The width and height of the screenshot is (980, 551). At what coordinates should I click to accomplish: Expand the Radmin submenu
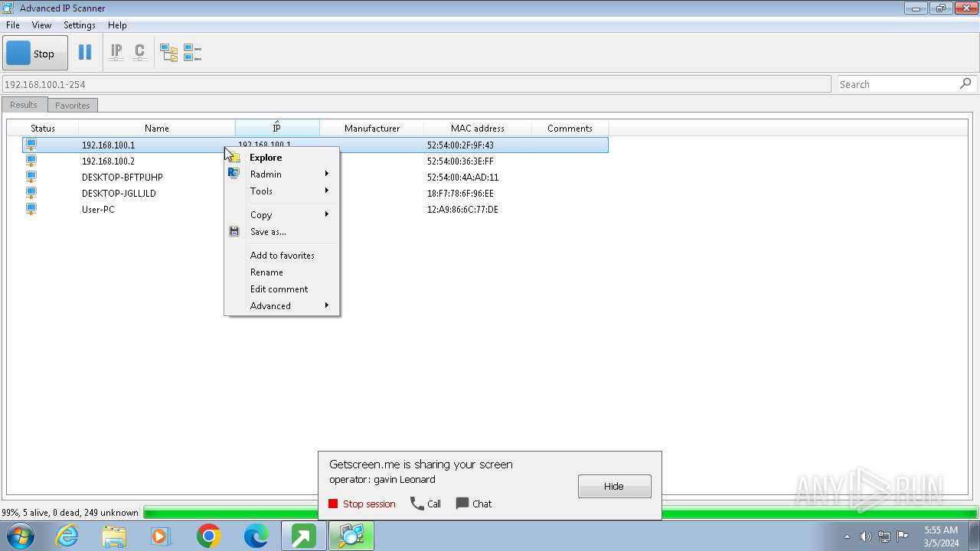click(x=282, y=174)
